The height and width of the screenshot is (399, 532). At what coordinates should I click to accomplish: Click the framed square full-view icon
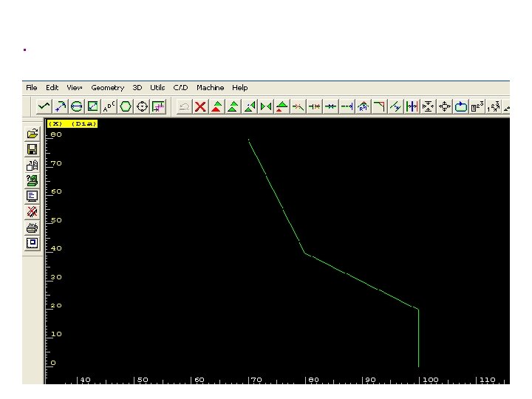click(33, 243)
